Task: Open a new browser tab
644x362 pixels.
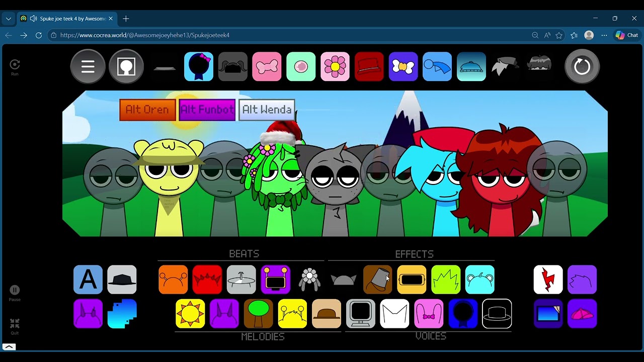Action: 126,19
